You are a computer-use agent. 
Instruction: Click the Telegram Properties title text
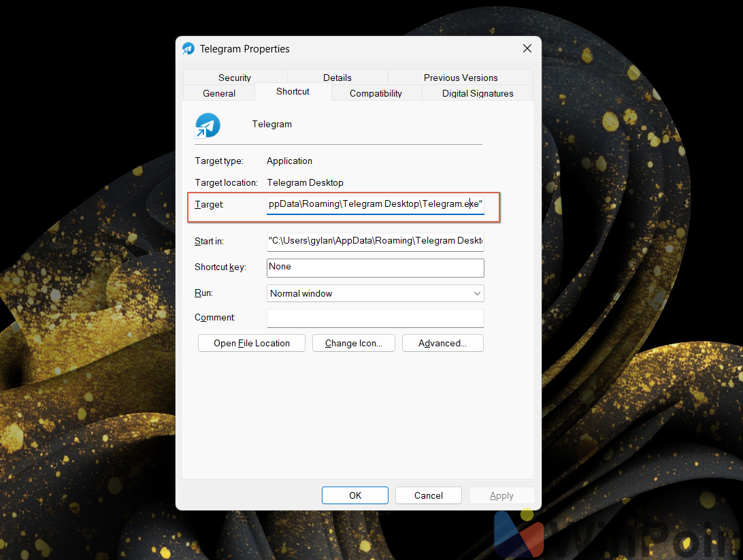(244, 49)
